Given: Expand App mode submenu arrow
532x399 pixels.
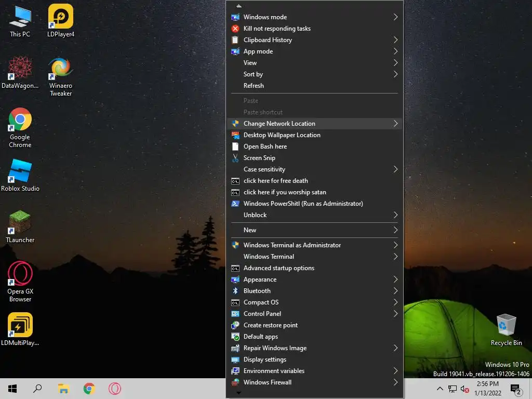Looking at the screenshot, I should [x=395, y=51].
